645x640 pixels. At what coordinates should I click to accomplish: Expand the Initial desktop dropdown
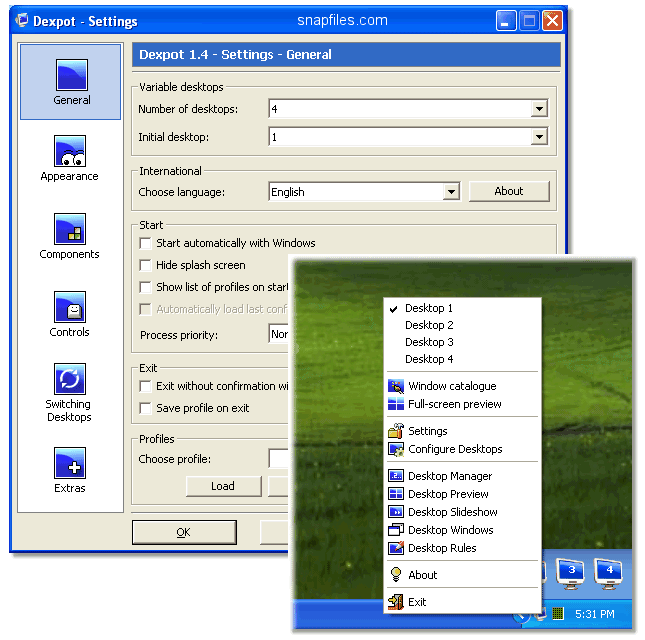click(x=539, y=137)
